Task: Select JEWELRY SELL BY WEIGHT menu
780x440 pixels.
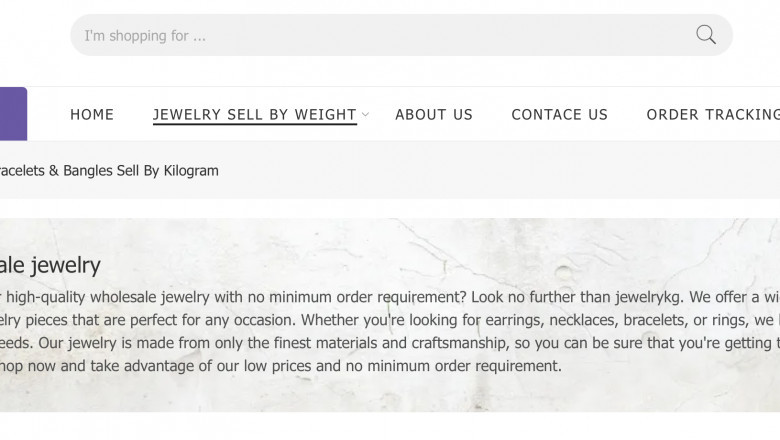Action: point(254,115)
